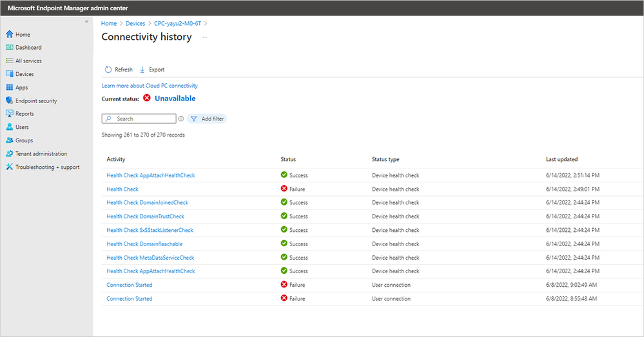The width and height of the screenshot is (644, 337).
Task: Click the Unavailable status link
Action: click(175, 98)
